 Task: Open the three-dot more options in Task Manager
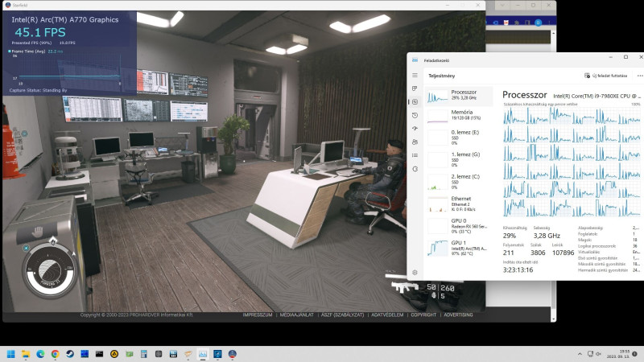(x=639, y=76)
